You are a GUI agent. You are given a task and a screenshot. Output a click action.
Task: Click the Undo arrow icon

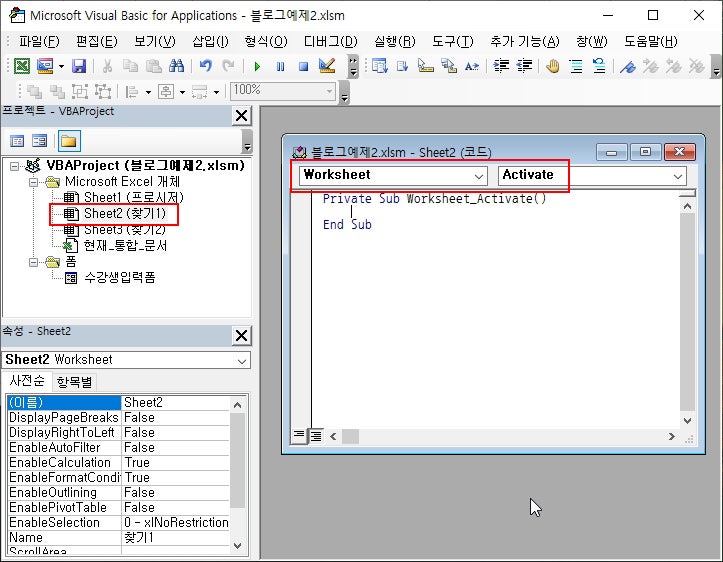[206, 66]
